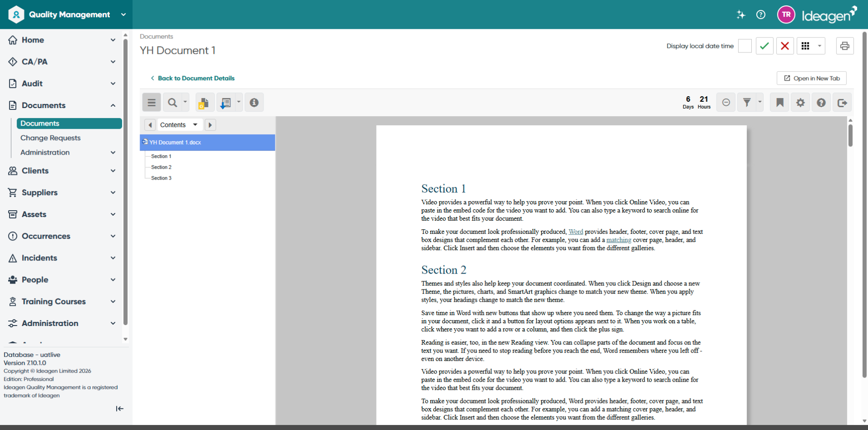
Task: Go to next panel arrow beside Contents
Action: pyautogui.click(x=210, y=125)
